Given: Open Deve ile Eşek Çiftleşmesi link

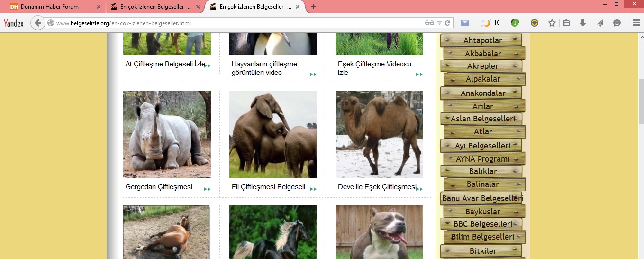Looking at the screenshot, I should (x=377, y=187).
